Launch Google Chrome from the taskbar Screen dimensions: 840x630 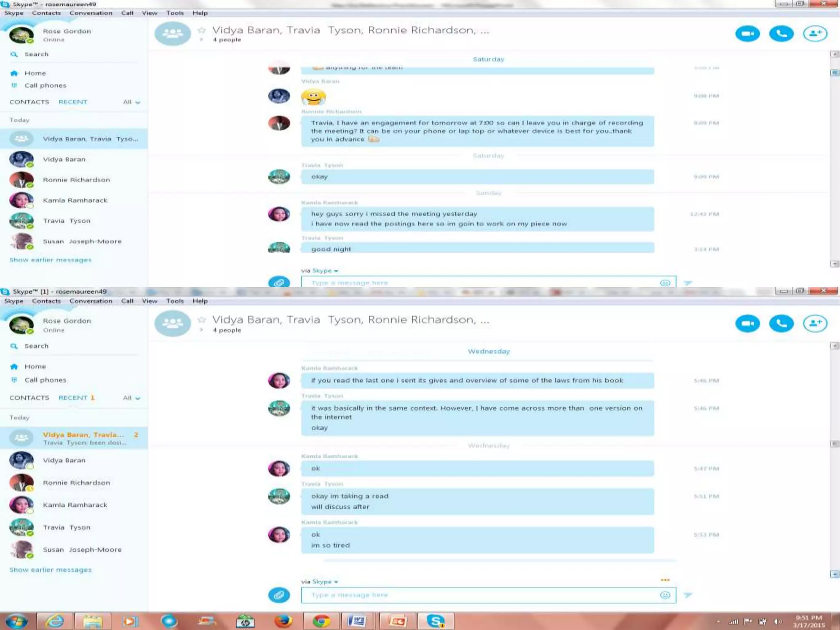321,621
